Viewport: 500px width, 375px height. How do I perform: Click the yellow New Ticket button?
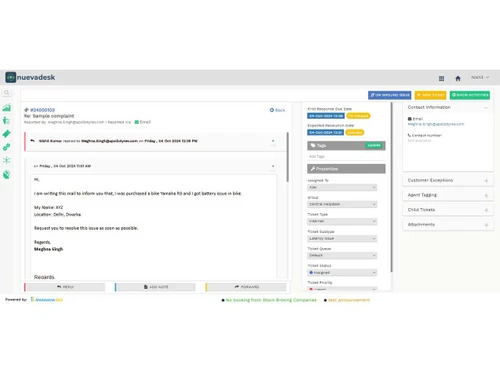coord(430,95)
